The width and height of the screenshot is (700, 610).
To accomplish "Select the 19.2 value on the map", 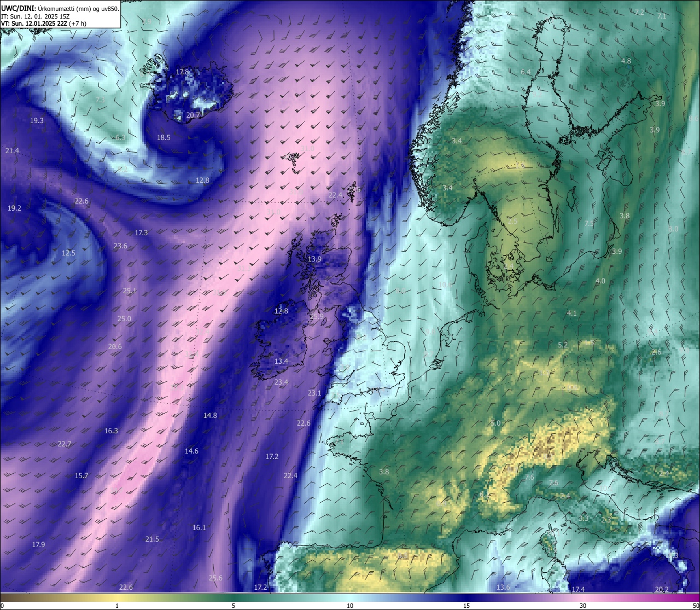I will point(14,208).
